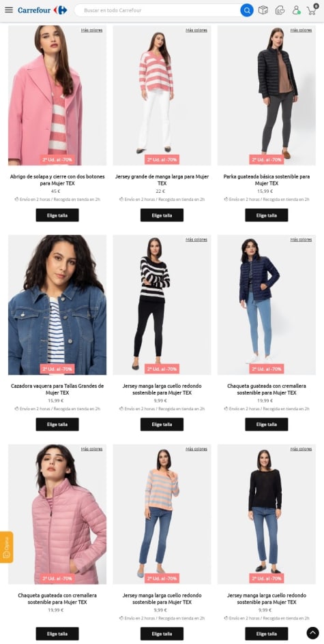Open the orders box icon
The image size is (324, 644).
263,10
